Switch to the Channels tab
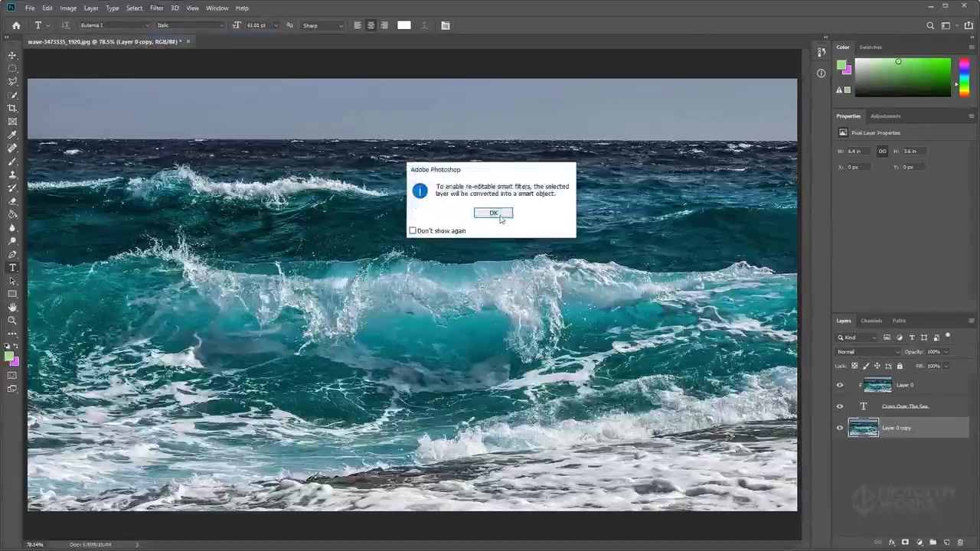The height and width of the screenshot is (551, 980). (871, 321)
